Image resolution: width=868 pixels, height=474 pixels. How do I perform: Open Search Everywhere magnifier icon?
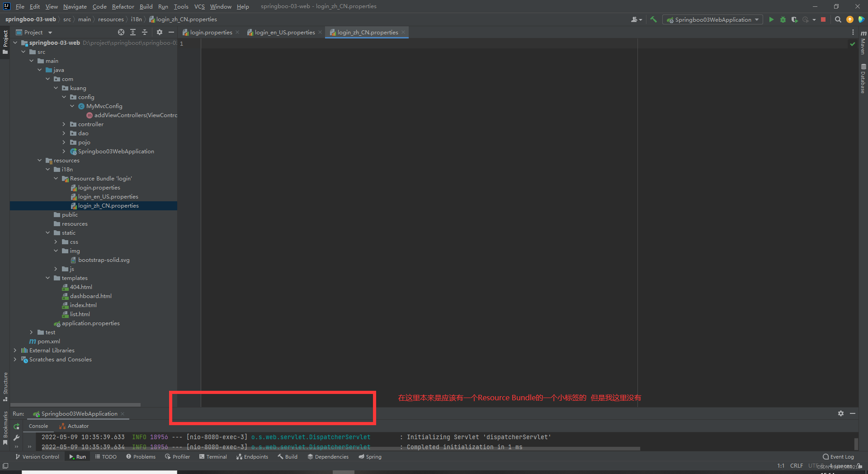[x=838, y=19]
